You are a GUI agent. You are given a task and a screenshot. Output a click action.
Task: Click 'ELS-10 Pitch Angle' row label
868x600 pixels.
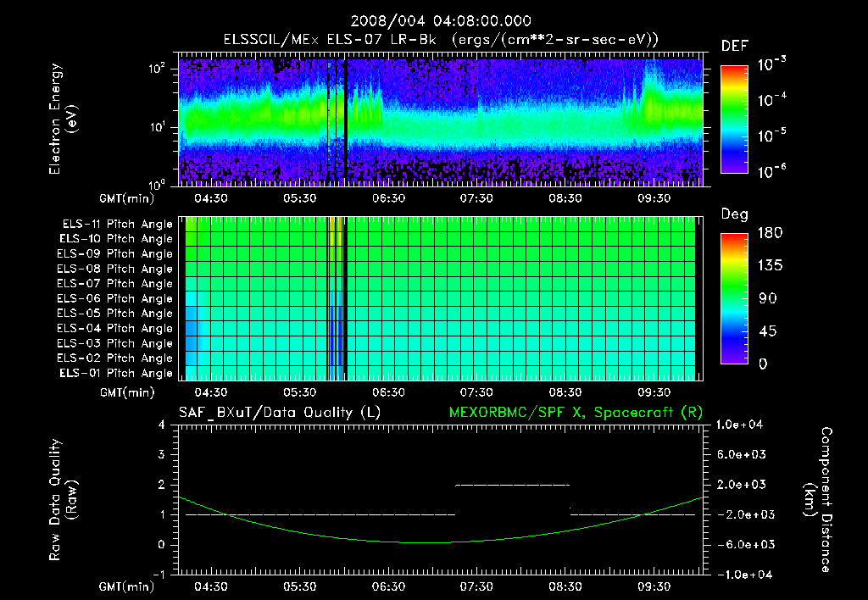(116, 239)
